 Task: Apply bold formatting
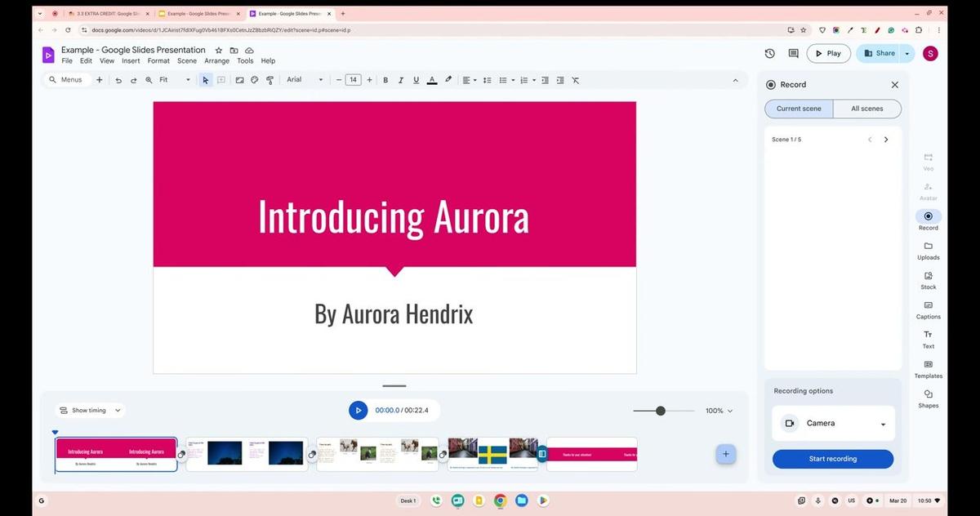tap(385, 79)
